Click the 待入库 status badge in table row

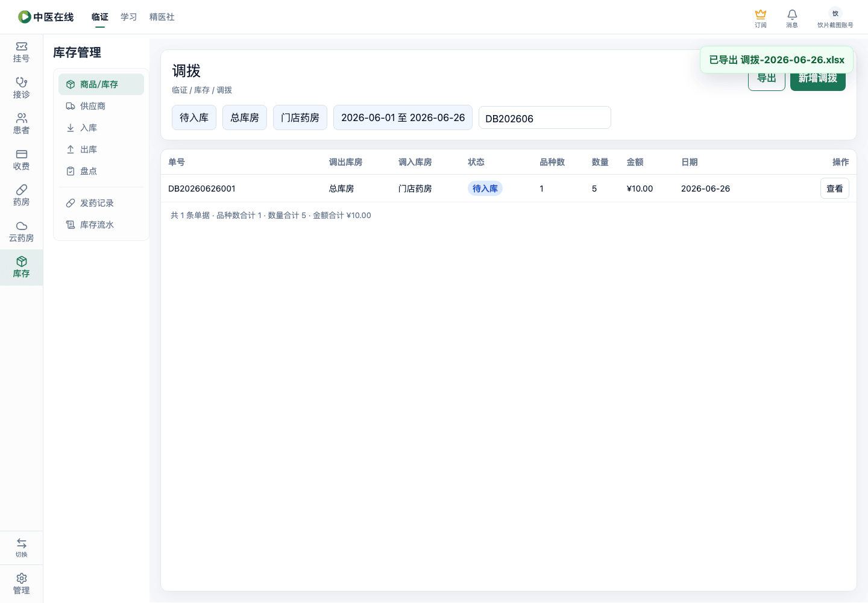click(x=485, y=189)
